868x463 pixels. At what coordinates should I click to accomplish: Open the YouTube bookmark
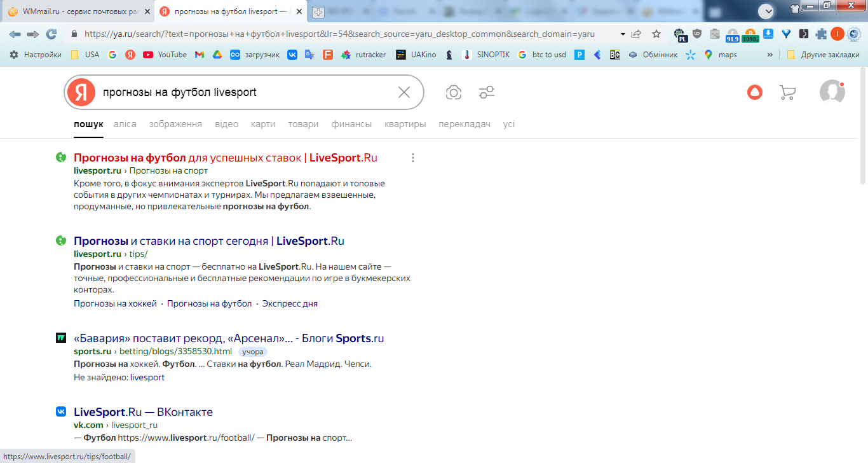[x=165, y=55]
